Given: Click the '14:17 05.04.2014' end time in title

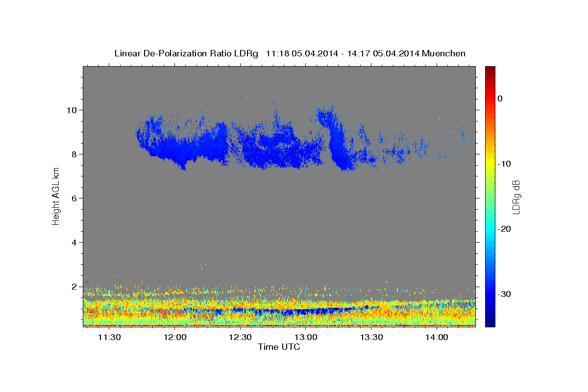Looking at the screenshot, I should (x=383, y=53).
